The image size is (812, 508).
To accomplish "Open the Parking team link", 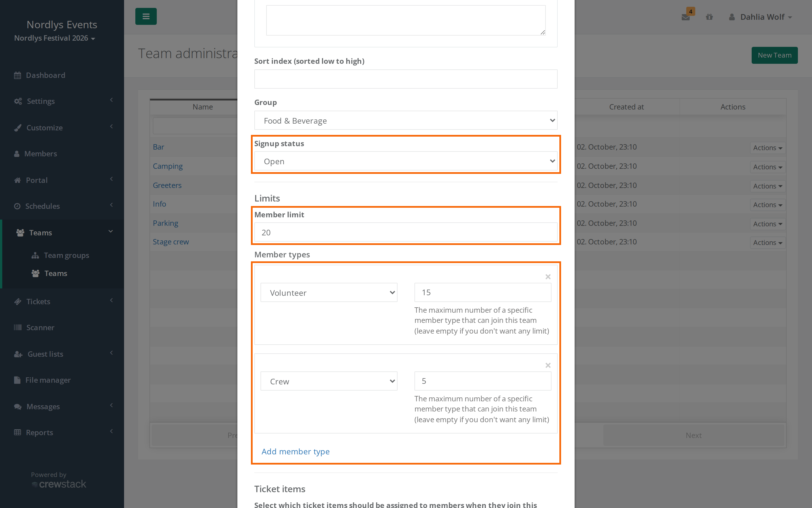I will point(166,223).
